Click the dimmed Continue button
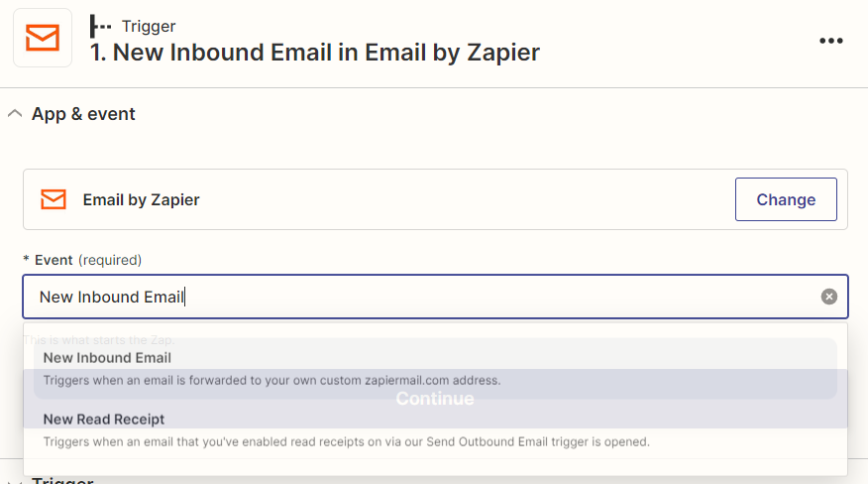 (435, 399)
